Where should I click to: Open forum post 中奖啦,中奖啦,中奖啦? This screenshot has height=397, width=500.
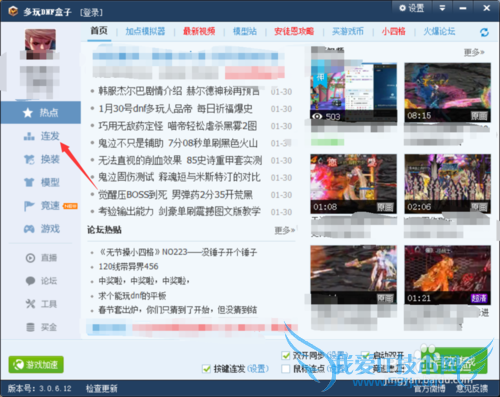click(144, 281)
